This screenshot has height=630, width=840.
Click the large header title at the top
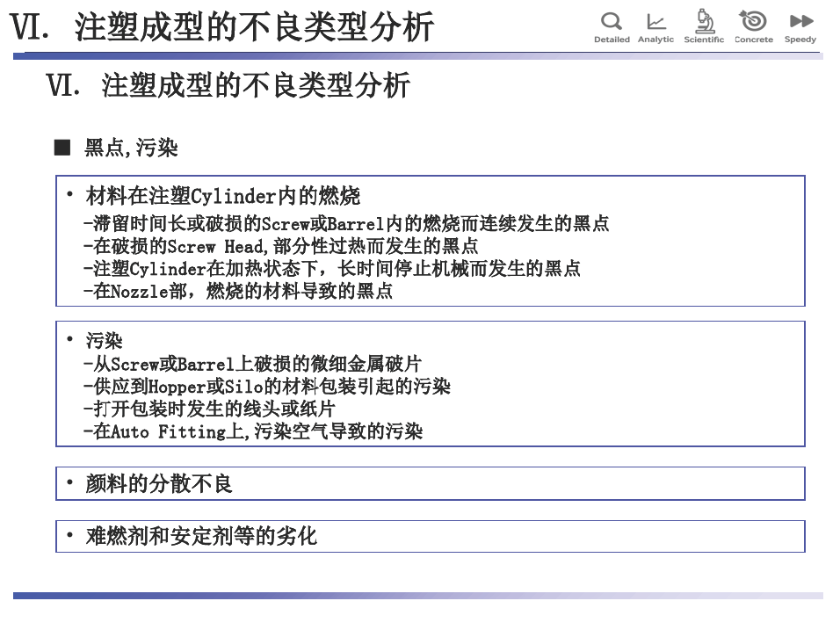click(222, 27)
